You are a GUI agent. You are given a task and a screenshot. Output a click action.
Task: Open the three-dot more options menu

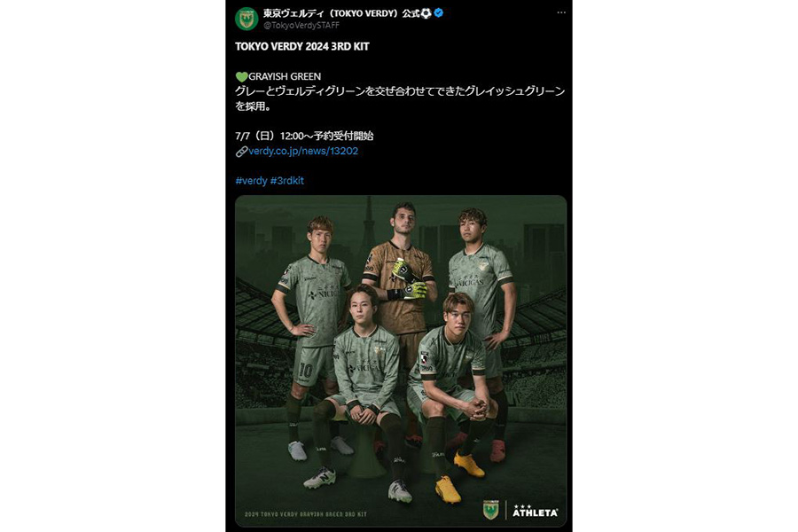click(x=561, y=12)
